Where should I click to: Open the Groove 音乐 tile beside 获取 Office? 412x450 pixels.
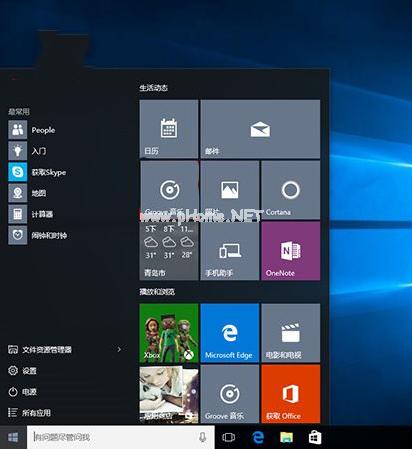(x=230, y=394)
